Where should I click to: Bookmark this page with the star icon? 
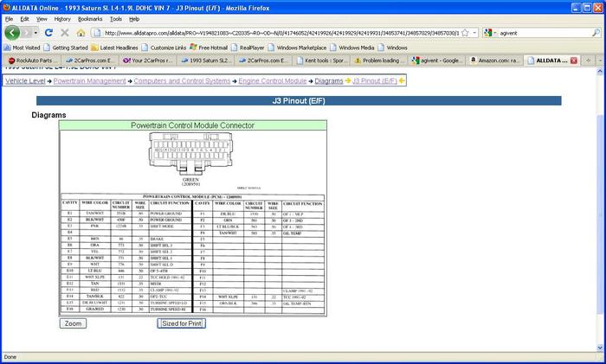[x=465, y=33]
